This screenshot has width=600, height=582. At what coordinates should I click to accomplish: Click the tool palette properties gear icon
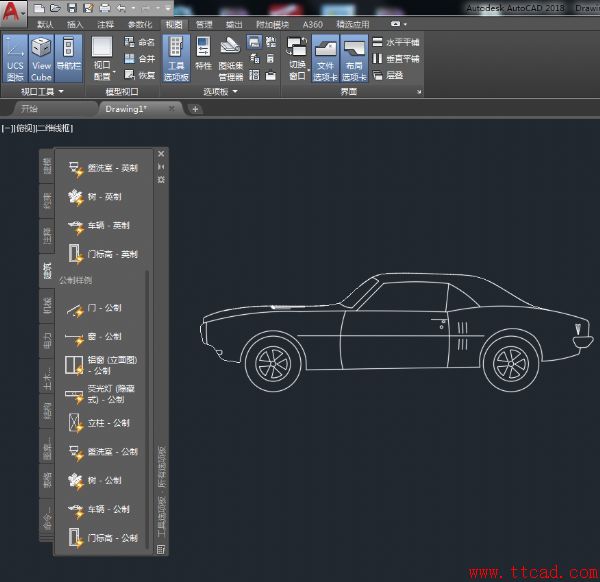pyautogui.click(x=161, y=179)
